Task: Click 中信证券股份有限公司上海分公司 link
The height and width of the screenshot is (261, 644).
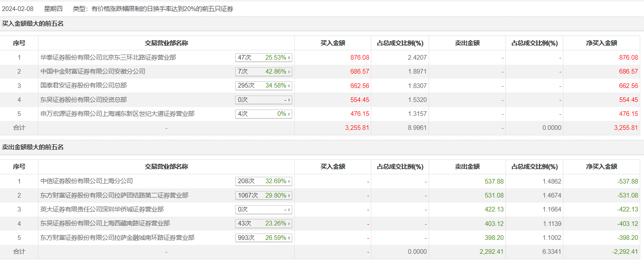Action: (87, 181)
